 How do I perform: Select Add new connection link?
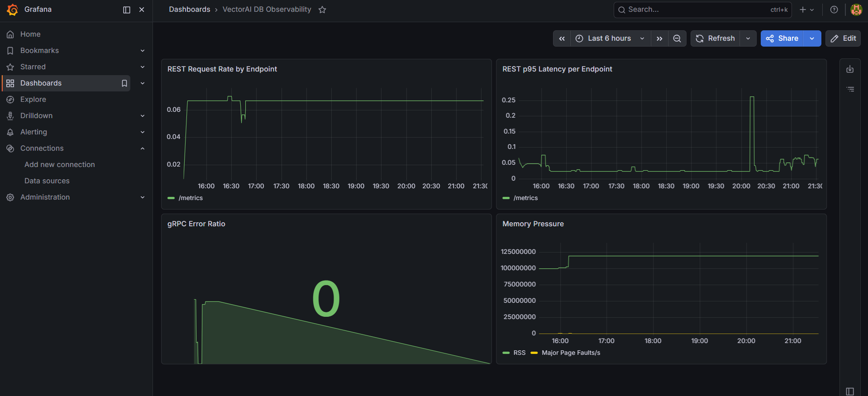[60, 165]
